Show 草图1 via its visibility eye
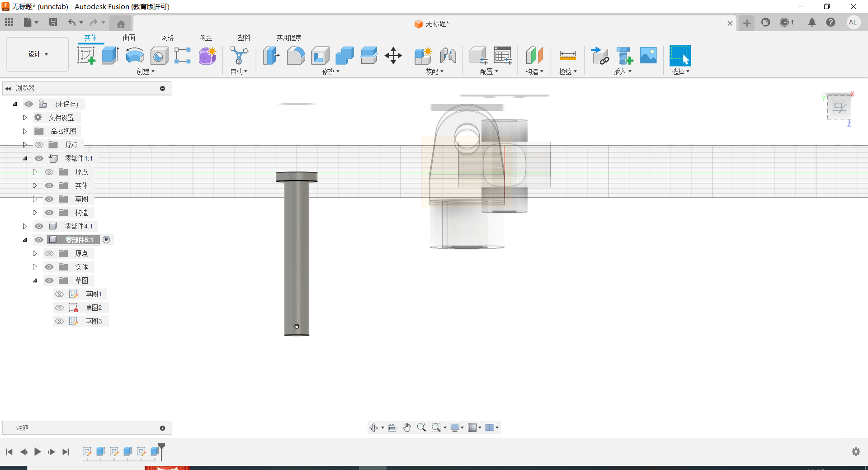Screen dimensions: 868x470 pos(59,294)
